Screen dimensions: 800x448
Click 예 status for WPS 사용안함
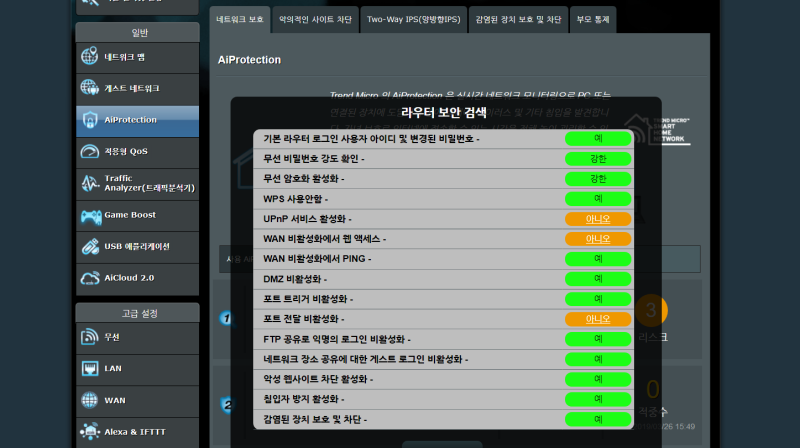pyautogui.click(x=598, y=198)
